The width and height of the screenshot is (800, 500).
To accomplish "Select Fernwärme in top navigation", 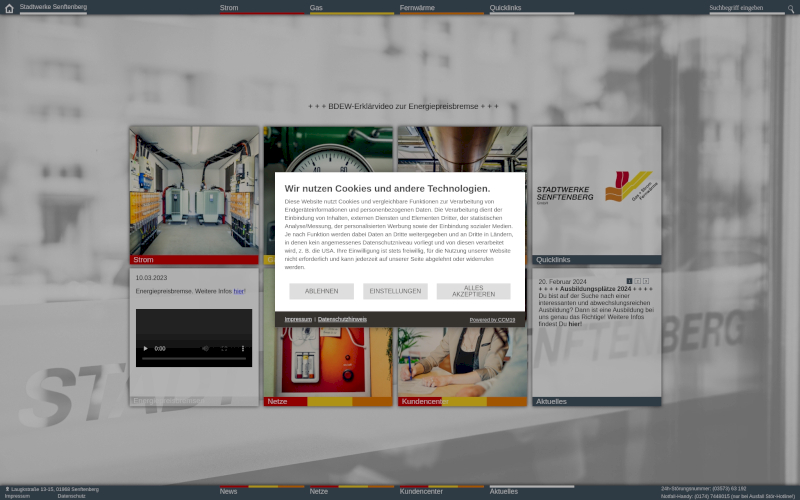I will (417, 8).
